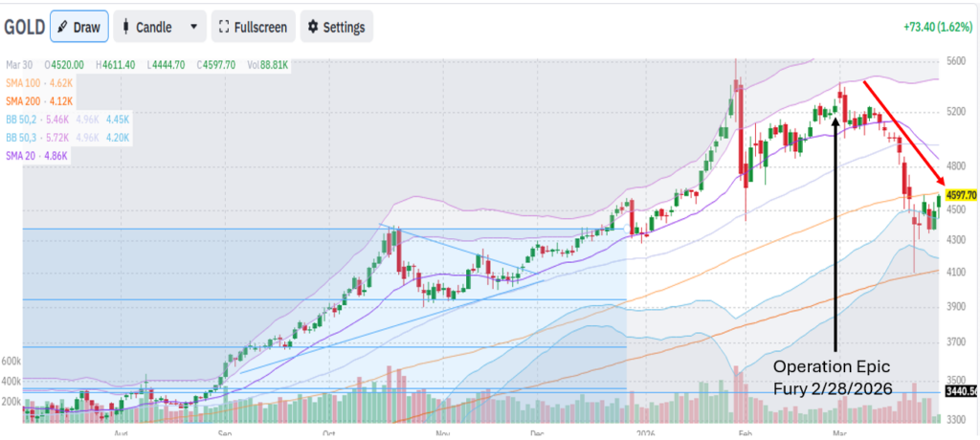Activate the Draw pencil tool
The image size is (980, 440).
pos(78,27)
